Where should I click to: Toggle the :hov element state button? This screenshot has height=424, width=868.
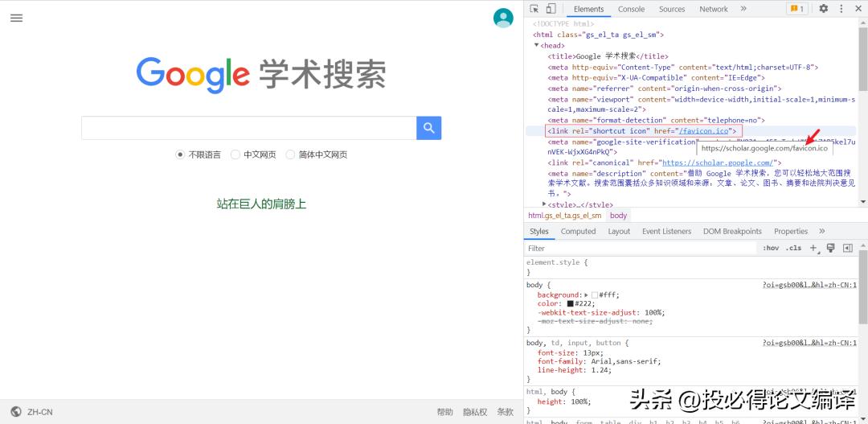[x=771, y=248]
